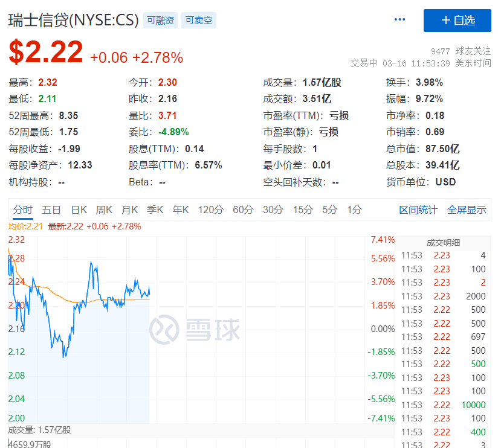Click the 可融资 tag
The width and height of the screenshot is (501, 448).
click(160, 21)
